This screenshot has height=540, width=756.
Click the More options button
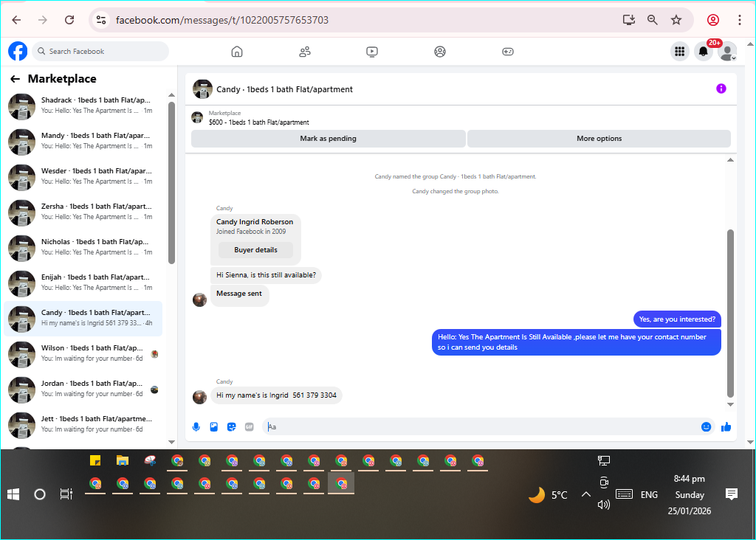[x=599, y=139]
